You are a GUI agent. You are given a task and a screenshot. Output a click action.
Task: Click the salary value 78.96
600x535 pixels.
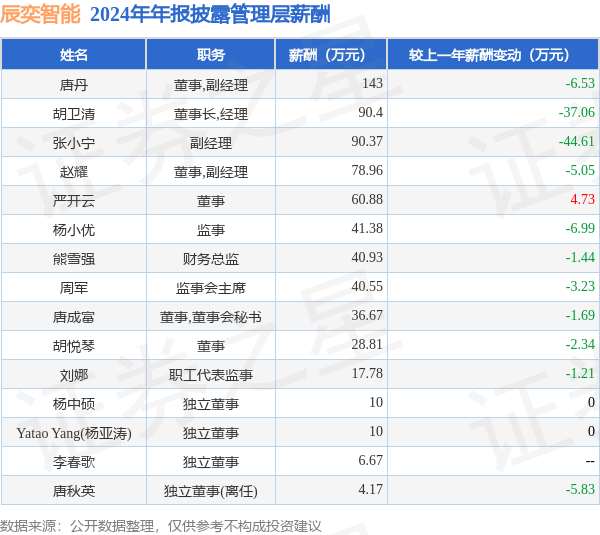tap(367, 170)
